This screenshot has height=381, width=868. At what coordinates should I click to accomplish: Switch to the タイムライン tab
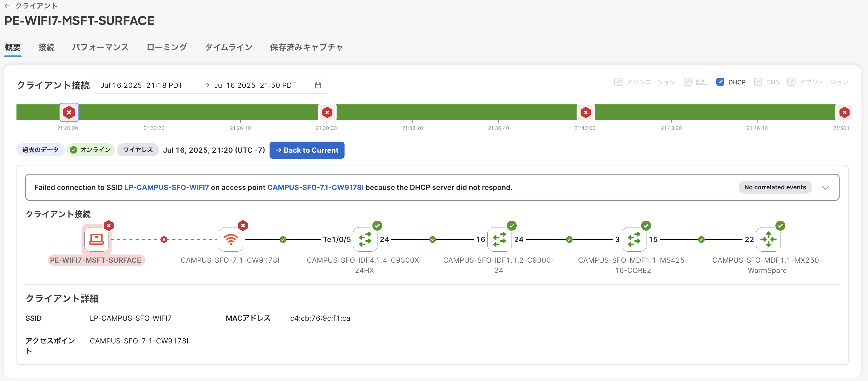coord(228,47)
